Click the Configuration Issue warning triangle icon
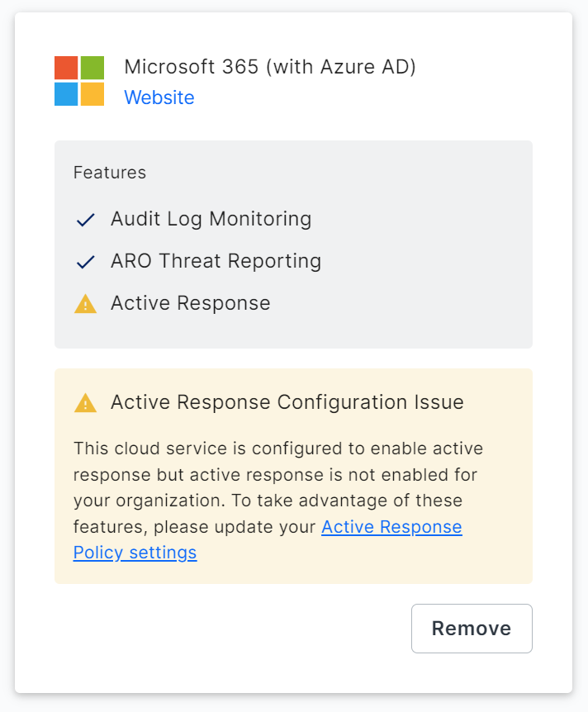This screenshot has height=712, width=588. coord(85,403)
